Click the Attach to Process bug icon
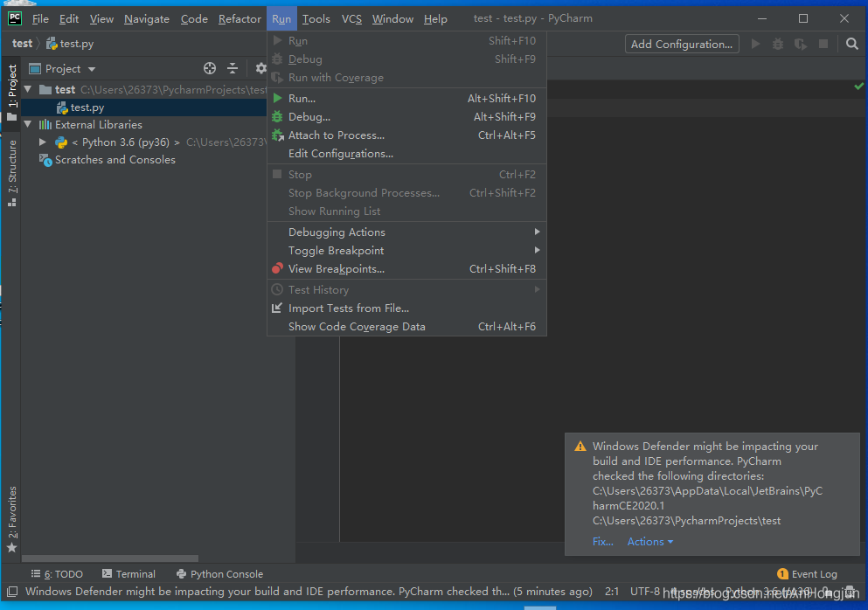The height and width of the screenshot is (610, 868). (277, 135)
